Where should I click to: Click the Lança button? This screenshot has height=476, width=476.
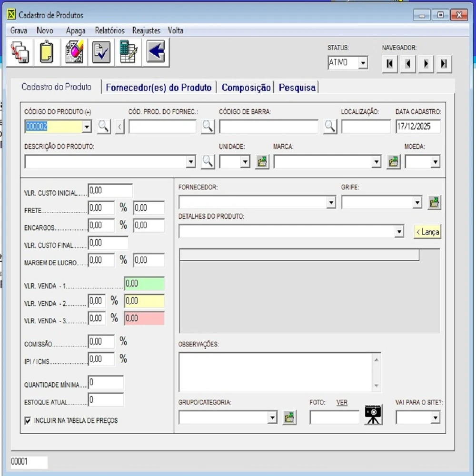click(x=427, y=232)
